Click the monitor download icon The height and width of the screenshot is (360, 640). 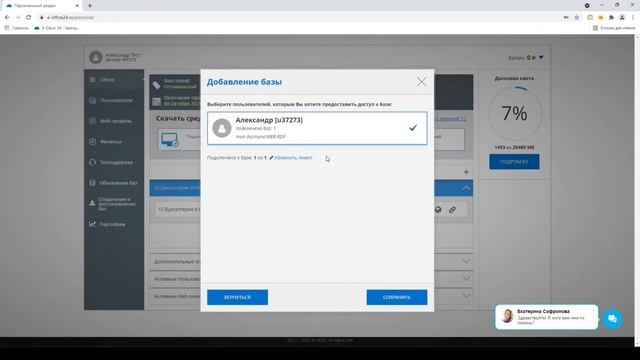click(x=170, y=140)
